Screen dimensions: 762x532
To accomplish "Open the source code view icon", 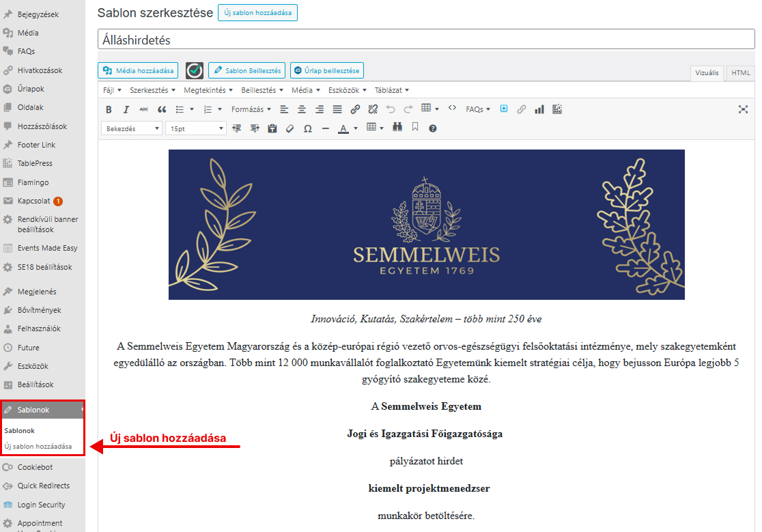I will pyautogui.click(x=453, y=109).
